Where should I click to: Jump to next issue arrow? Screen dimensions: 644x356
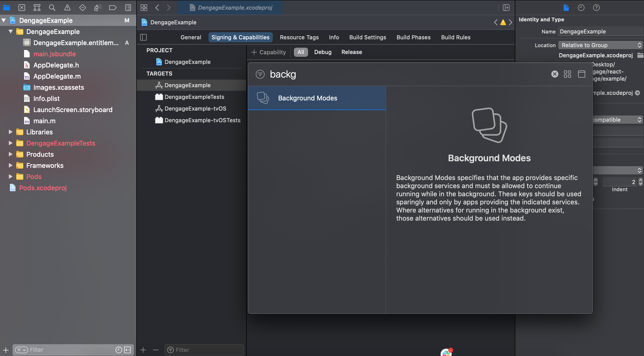510,22
